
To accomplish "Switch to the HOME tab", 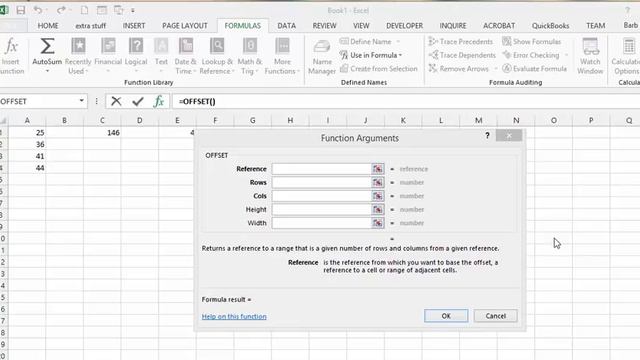I will [48, 26].
